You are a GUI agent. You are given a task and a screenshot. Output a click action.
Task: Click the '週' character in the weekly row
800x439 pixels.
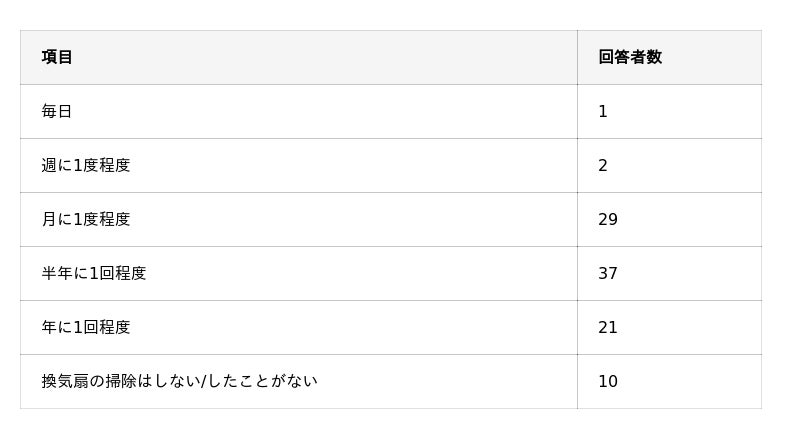point(49,165)
